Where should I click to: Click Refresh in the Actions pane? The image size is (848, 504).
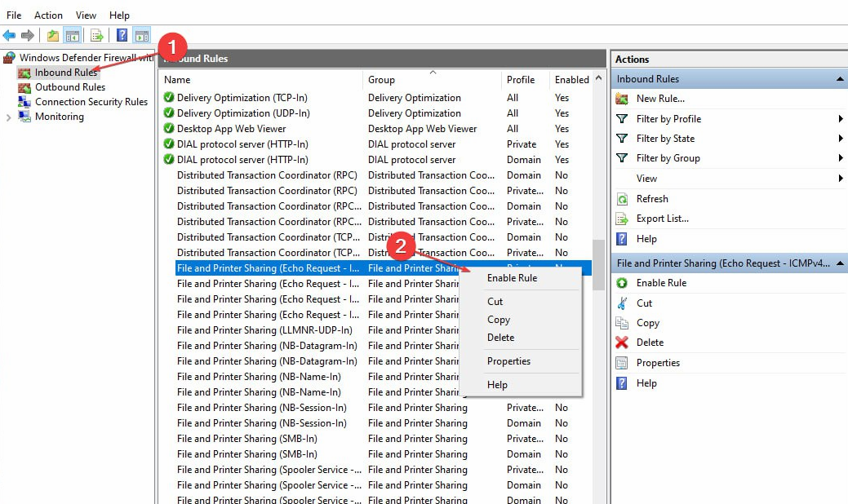(x=652, y=199)
